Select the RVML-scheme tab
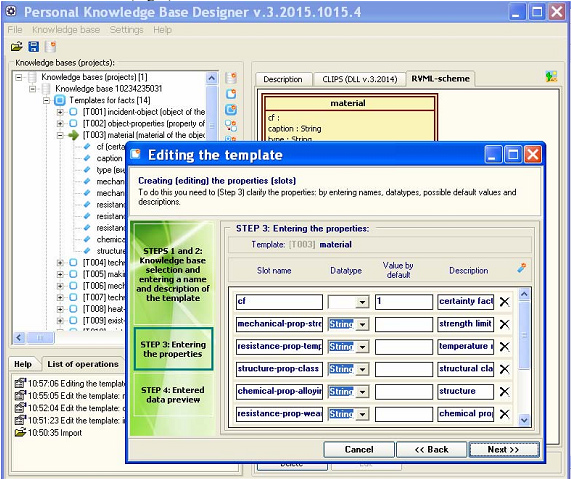571x479 pixels. pyautogui.click(x=440, y=78)
